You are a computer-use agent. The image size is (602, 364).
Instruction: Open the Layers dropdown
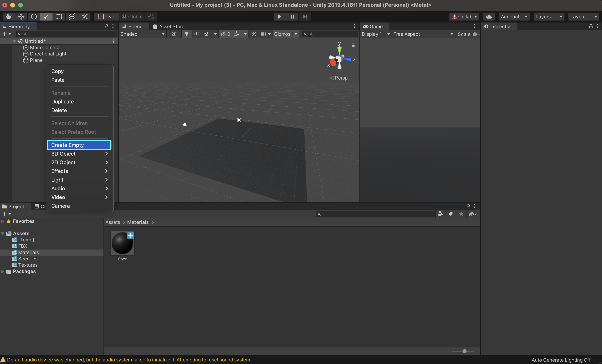click(x=548, y=17)
